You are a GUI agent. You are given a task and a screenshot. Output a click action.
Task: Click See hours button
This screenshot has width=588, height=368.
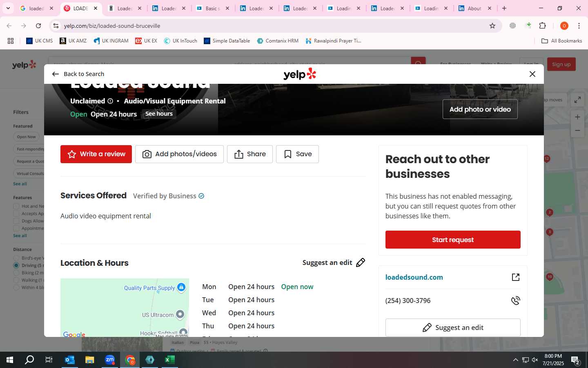[159, 114]
